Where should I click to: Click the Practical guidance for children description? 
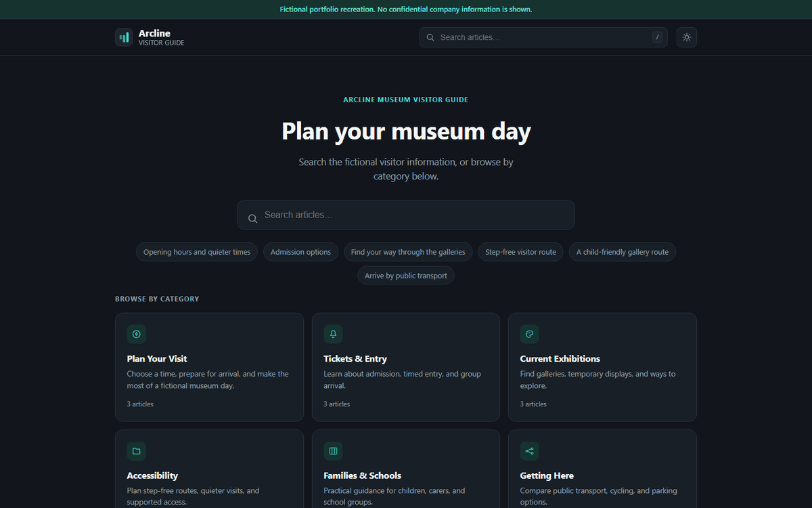point(394,496)
